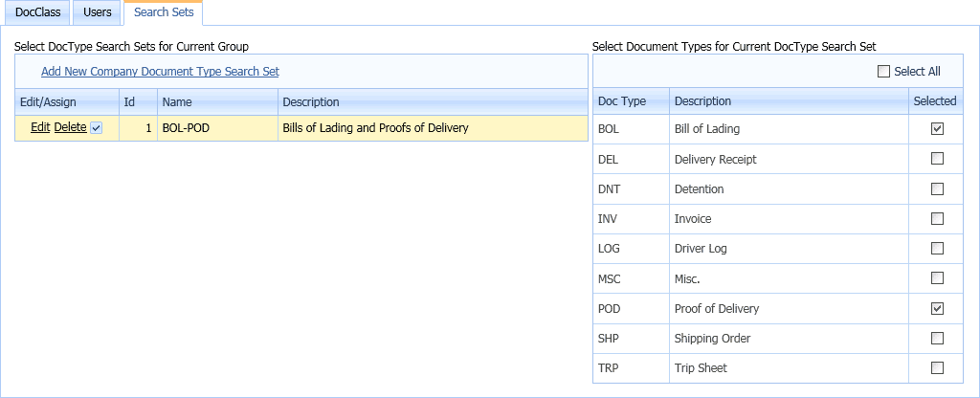Check Delivery Receipt selected checkbox
The height and width of the screenshot is (398, 980).
(937, 159)
